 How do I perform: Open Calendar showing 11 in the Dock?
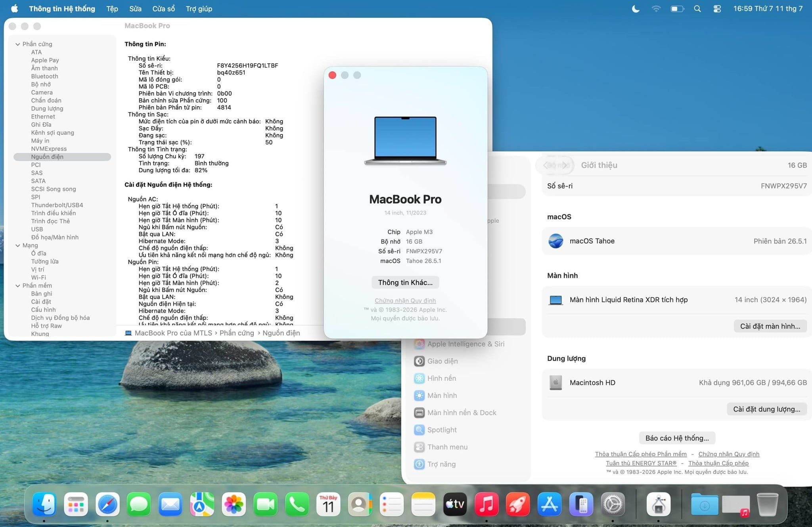pyautogui.click(x=328, y=504)
